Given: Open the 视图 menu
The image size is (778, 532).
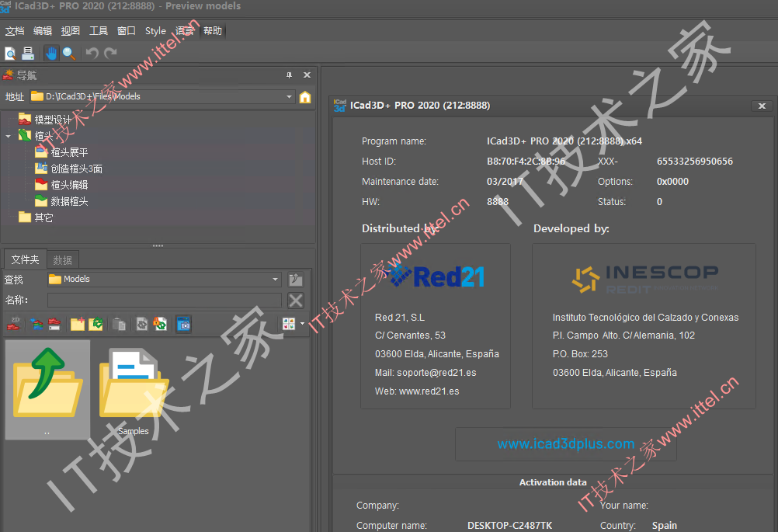Looking at the screenshot, I should (71, 31).
